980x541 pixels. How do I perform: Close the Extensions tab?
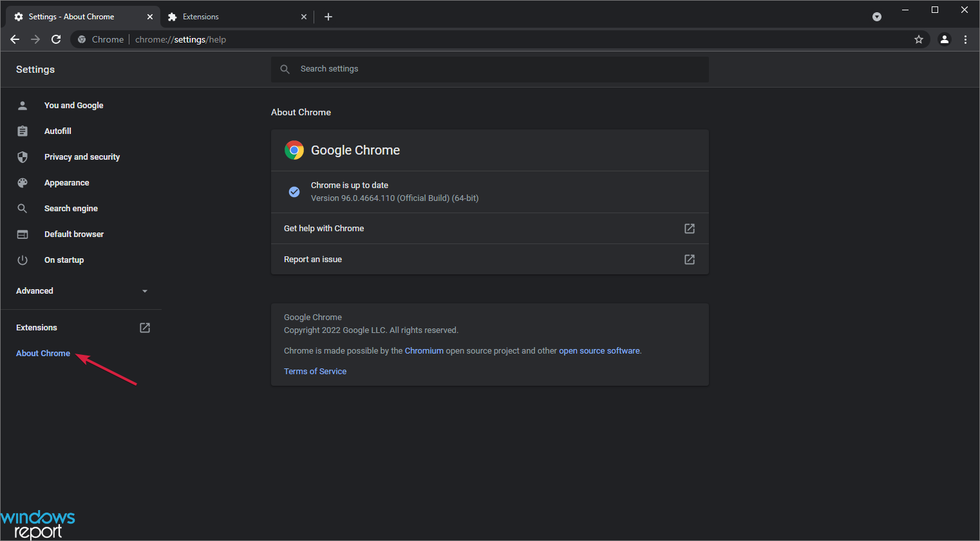304,17
